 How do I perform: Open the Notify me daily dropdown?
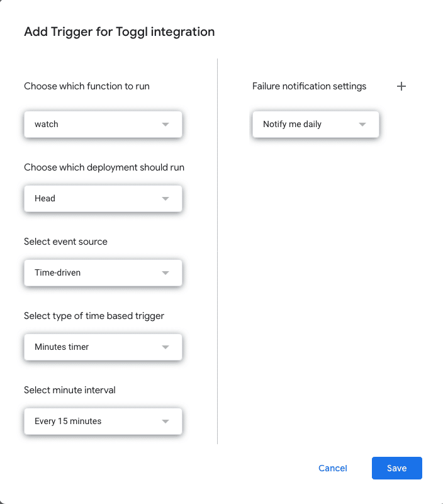click(x=316, y=125)
